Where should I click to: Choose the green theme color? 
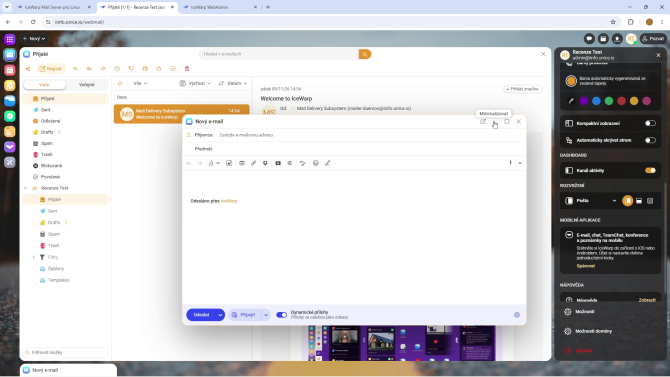(x=609, y=101)
